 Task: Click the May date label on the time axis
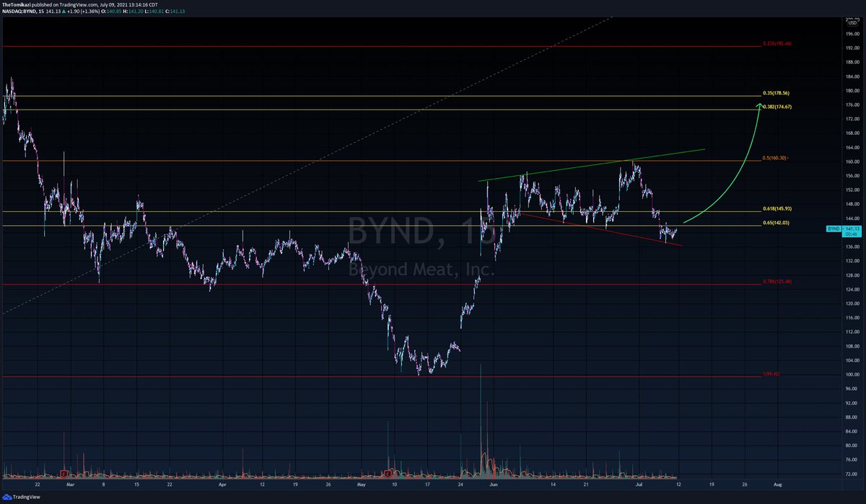click(x=362, y=485)
